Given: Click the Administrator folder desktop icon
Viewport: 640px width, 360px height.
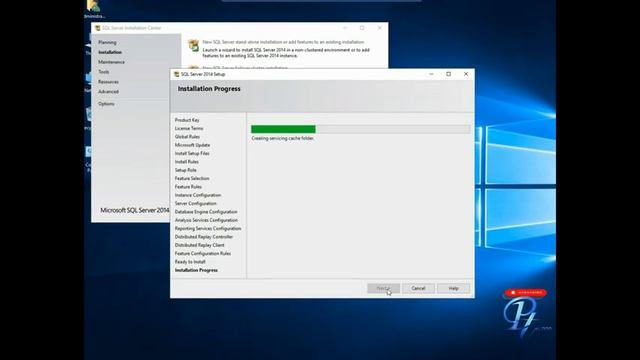Looking at the screenshot, I should tap(94, 9).
